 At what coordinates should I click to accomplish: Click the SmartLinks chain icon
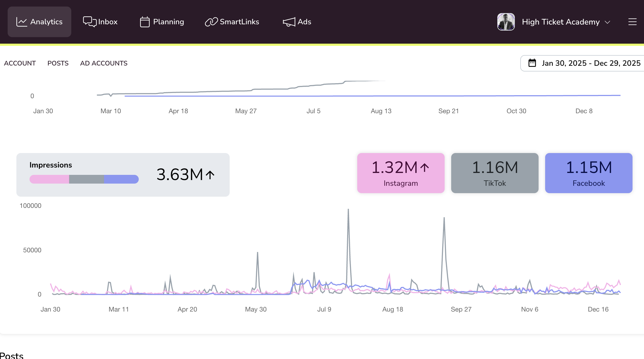211,22
